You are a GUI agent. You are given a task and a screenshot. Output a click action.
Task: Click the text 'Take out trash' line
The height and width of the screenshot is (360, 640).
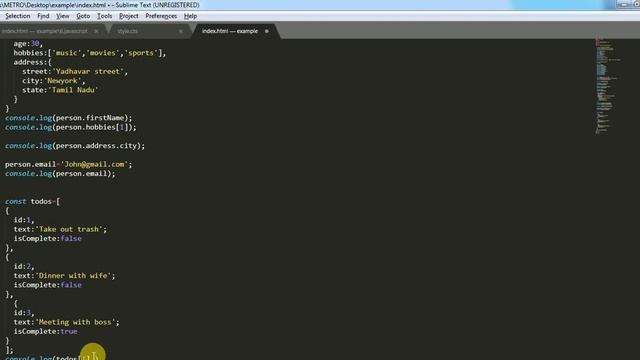60,229
